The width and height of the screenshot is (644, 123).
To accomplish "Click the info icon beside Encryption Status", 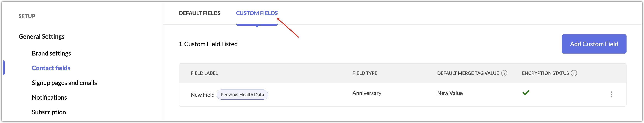I will [574, 73].
